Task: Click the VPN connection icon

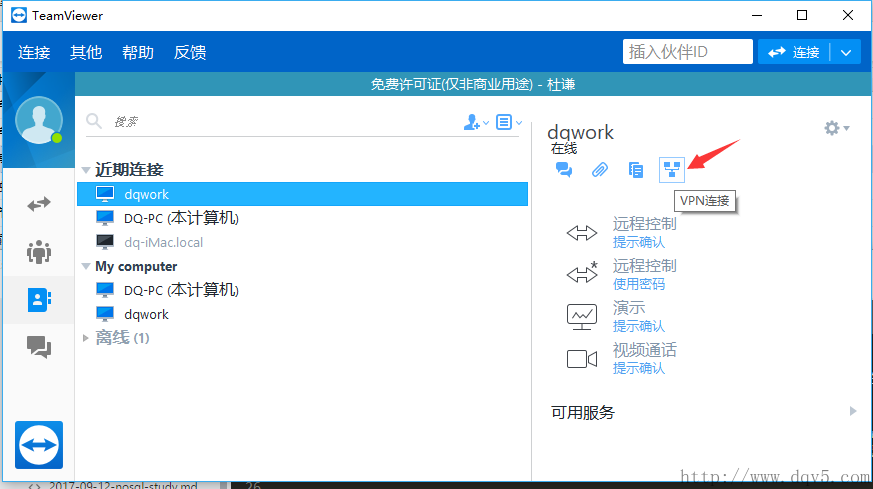Action: [x=671, y=169]
